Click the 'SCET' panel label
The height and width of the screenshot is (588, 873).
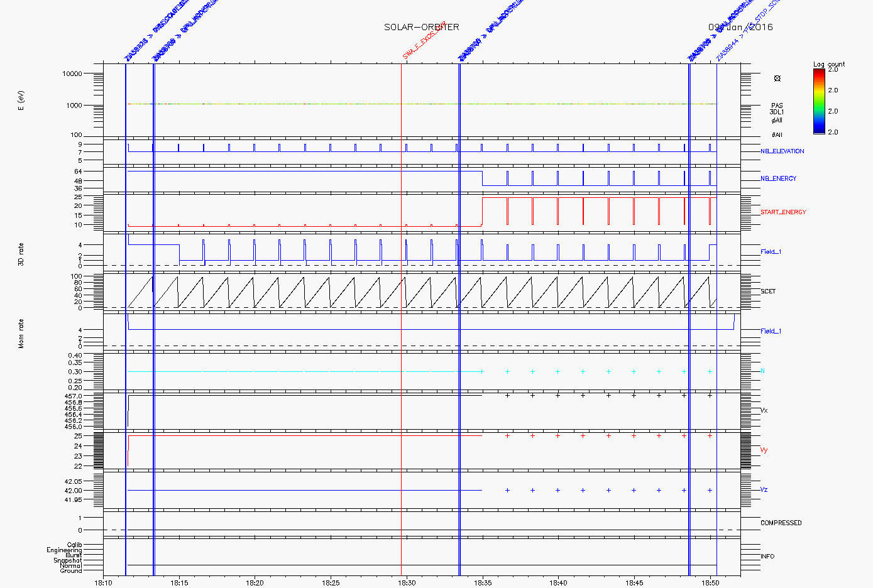(768, 291)
